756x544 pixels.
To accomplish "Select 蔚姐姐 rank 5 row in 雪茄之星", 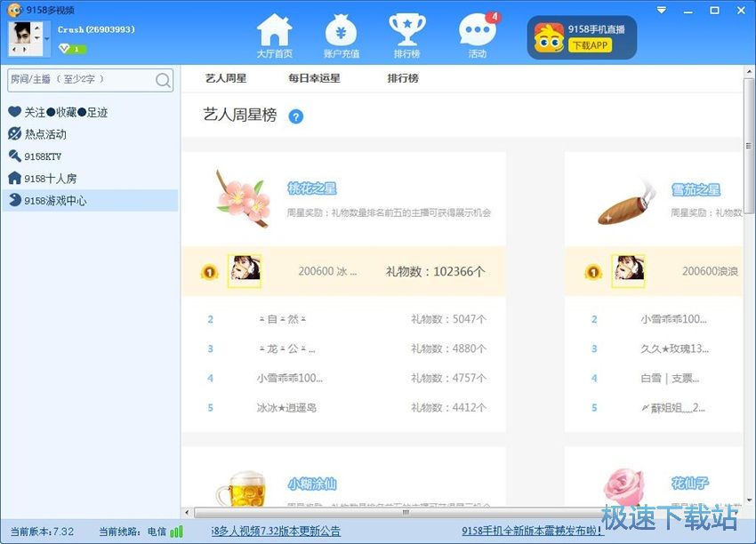I will click(x=673, y=408).
